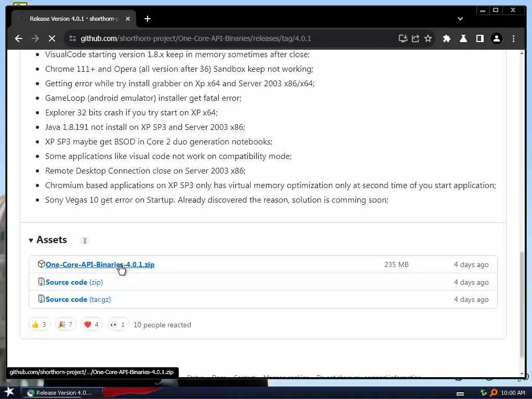Click the Remote Desktop Connection close item
The height and width of the screenshot is (399, 532).
point(145,170)
